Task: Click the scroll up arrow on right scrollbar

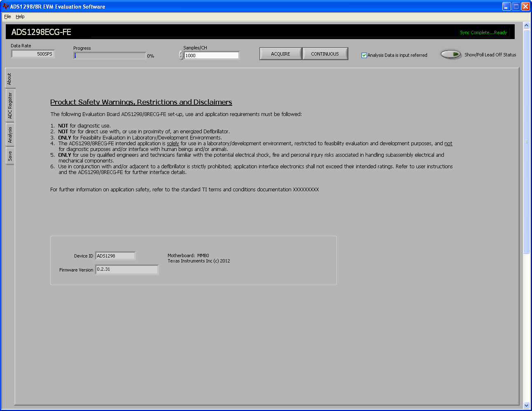Action: 526,26
